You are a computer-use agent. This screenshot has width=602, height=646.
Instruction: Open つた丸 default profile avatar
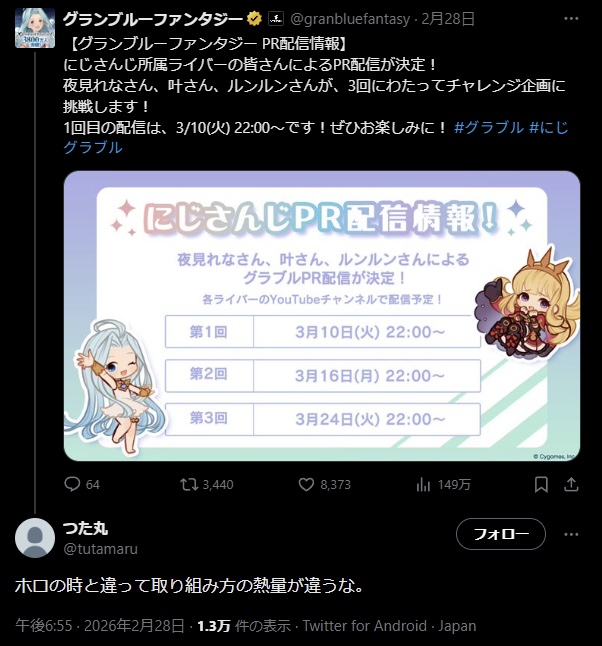point(35,538)
